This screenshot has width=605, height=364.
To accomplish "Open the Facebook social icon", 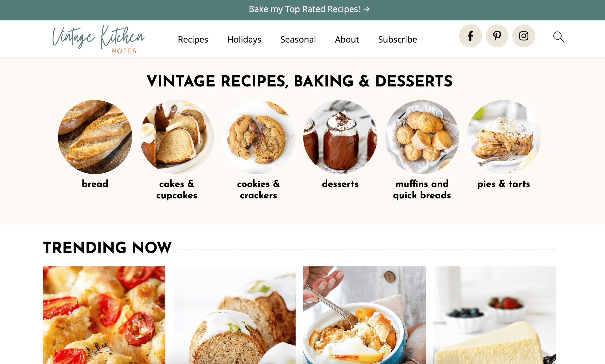I will [470, 36].
